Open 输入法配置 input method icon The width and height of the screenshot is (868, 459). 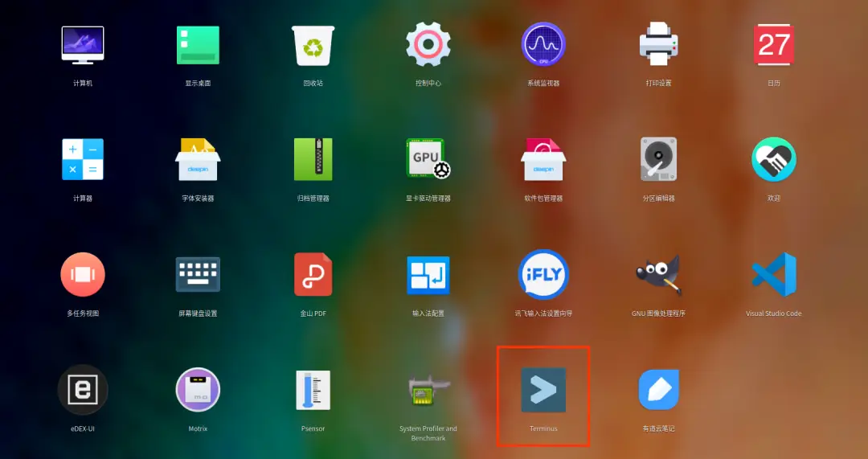(x=428, y=275)
